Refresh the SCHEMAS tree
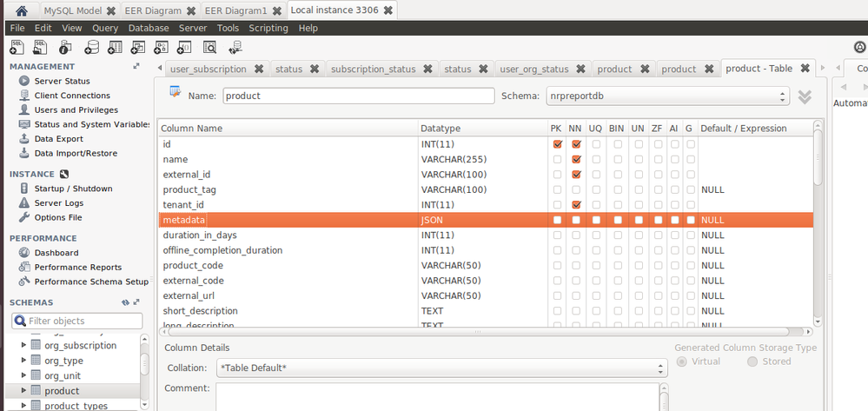The width and height of the screenshot is (868, 411). pyautogui.click(x=125, y=302)
